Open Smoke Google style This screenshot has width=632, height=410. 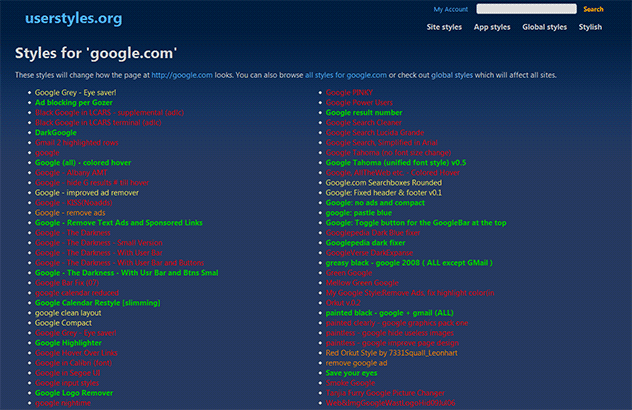(x=351, y=383)
